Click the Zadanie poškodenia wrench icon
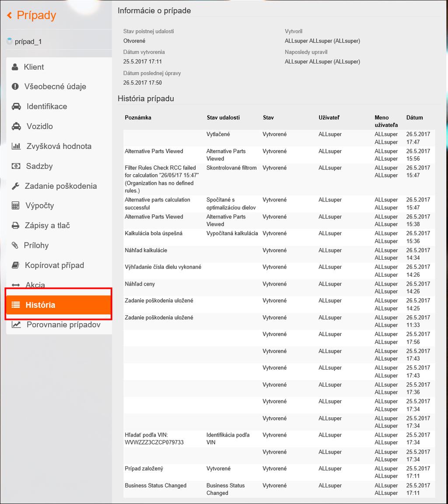This screenshot has height=504, width=448. [x=15, y=186]
